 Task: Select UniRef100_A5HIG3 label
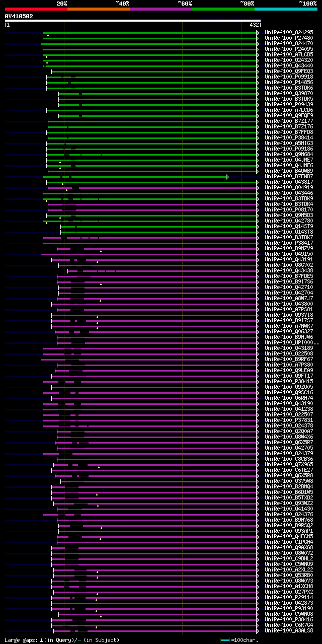(288, 143)
